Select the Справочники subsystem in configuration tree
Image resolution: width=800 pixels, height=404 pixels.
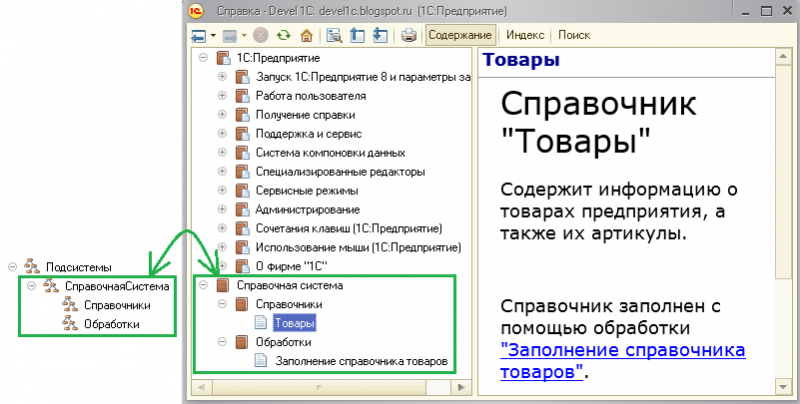117,305
